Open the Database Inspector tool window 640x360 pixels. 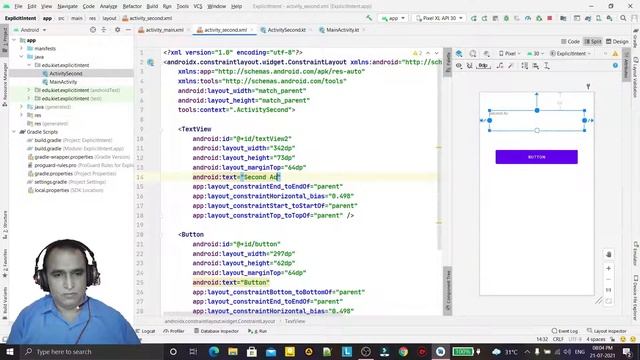(x=216, y=331)
